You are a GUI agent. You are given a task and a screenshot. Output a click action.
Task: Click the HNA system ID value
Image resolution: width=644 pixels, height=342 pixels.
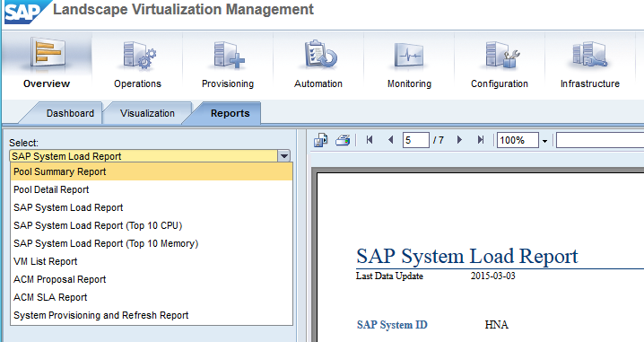point(497,325)
